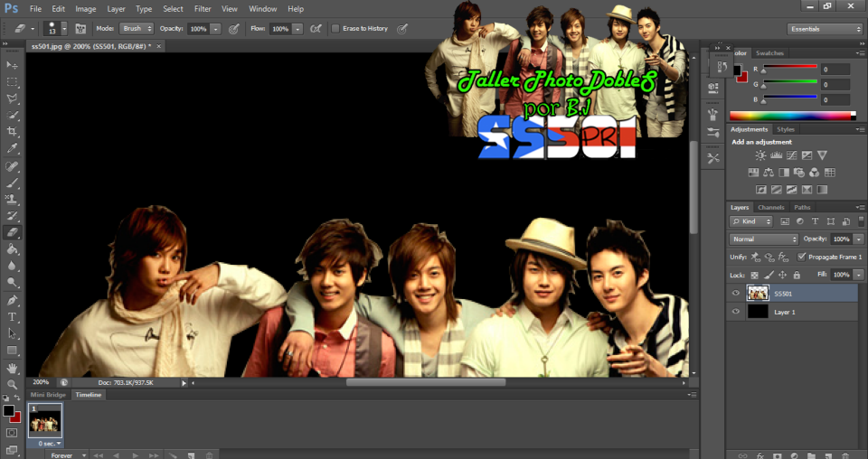868x459 pixels.
Task: Open the layer Kind filter dropdown
Action: [751, 221]
